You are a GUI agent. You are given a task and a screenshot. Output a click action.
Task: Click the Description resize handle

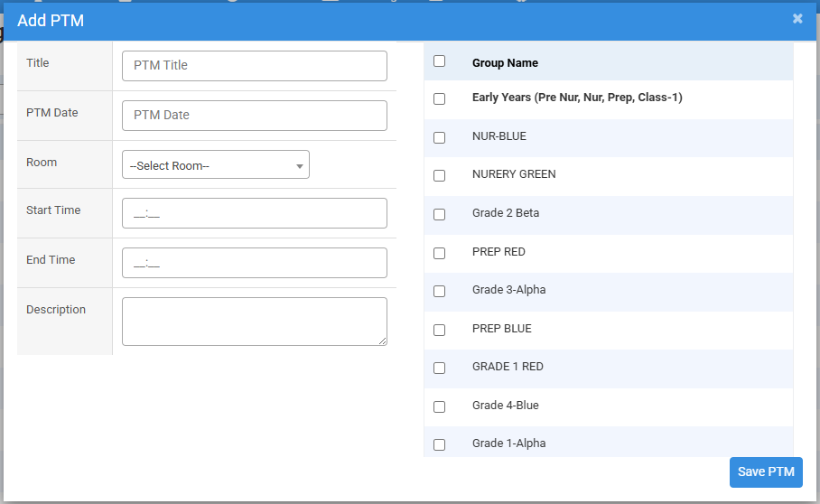click(383, 341)
